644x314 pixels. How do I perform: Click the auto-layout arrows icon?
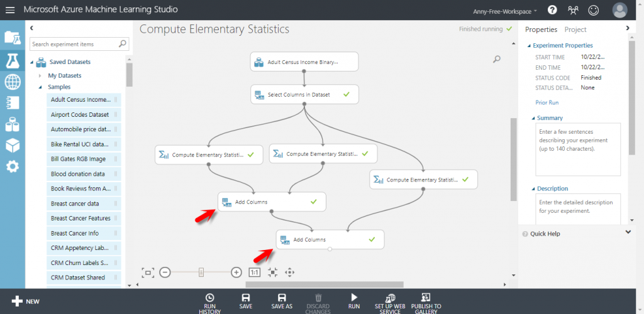273,272
